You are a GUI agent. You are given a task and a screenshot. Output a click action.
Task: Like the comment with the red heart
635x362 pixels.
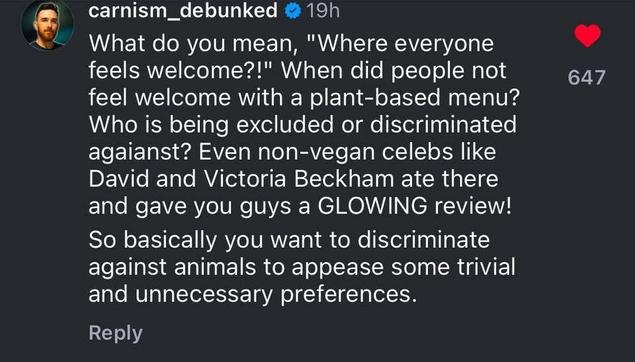coord(588,36)
